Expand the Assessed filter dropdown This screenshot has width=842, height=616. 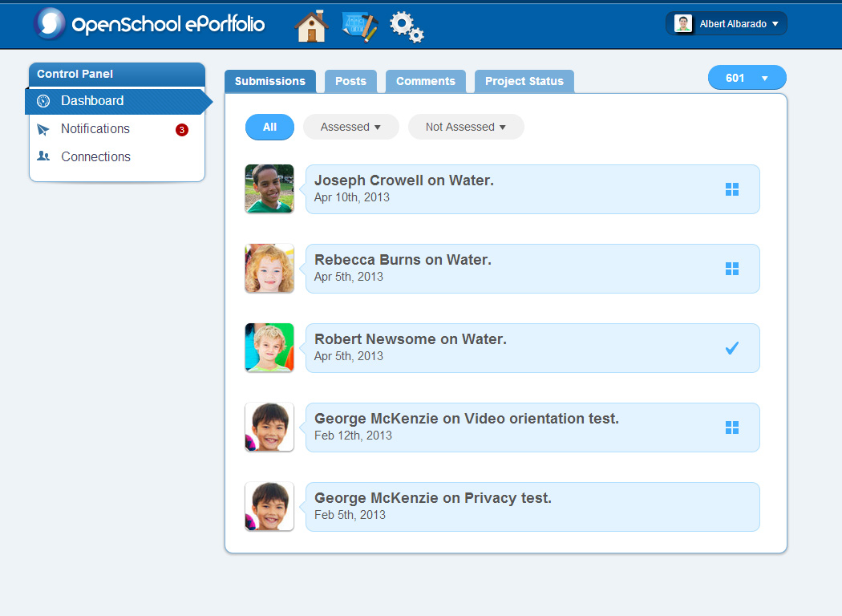click(x=350, y=127)
